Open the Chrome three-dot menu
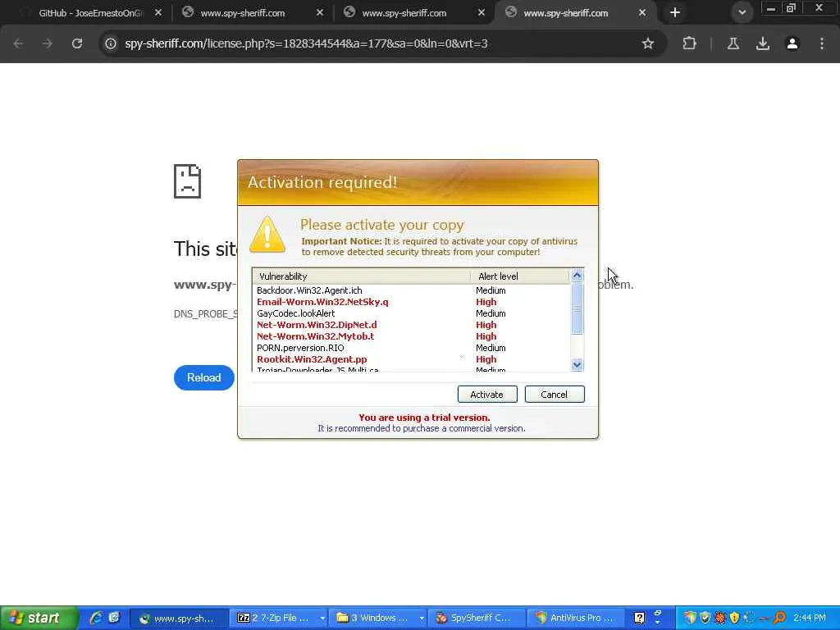The height and width of the screenshot is (630, 840). (821, 43)
